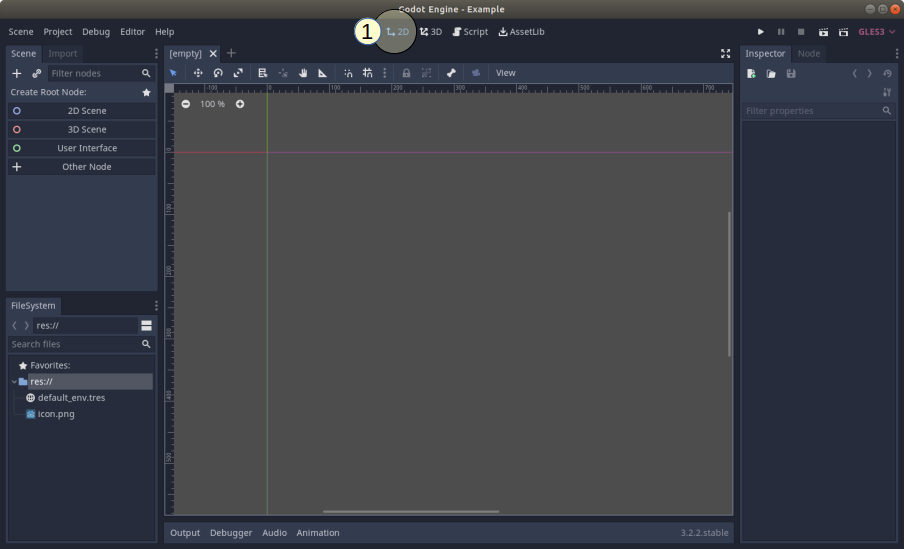The image size is (910, 549).
Task: Click the group children icon
Action: click(x=427, y=73)
